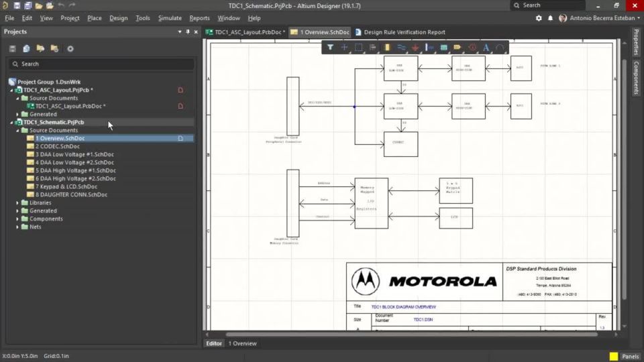Pin the Projects panel

pos(188,32)
